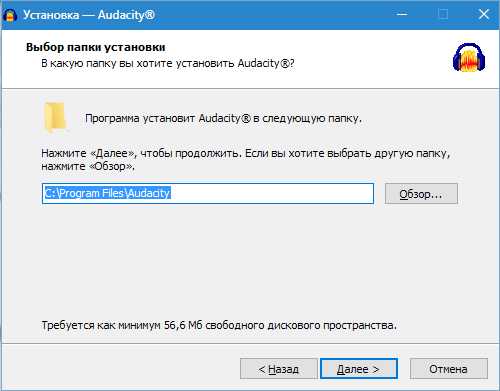This screenshot has height=391, width=500.
Task: Go back with the Назад button
Action: tap(279, 369)
